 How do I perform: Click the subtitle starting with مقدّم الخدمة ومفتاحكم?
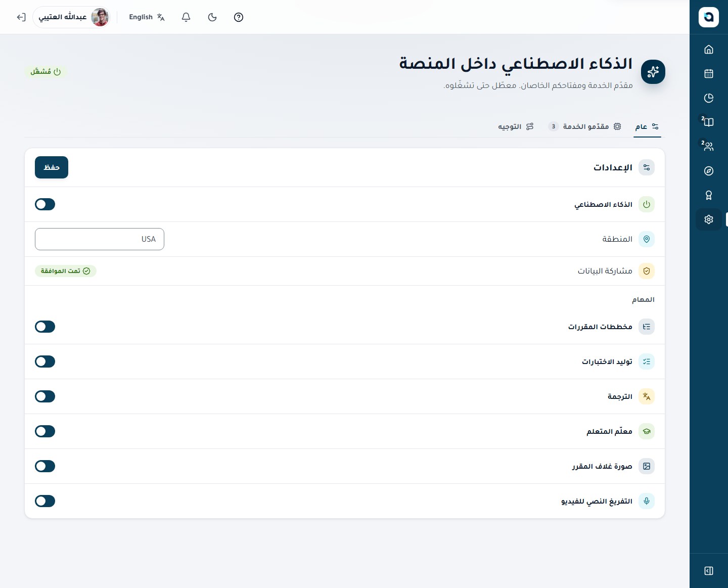point(538,85)
